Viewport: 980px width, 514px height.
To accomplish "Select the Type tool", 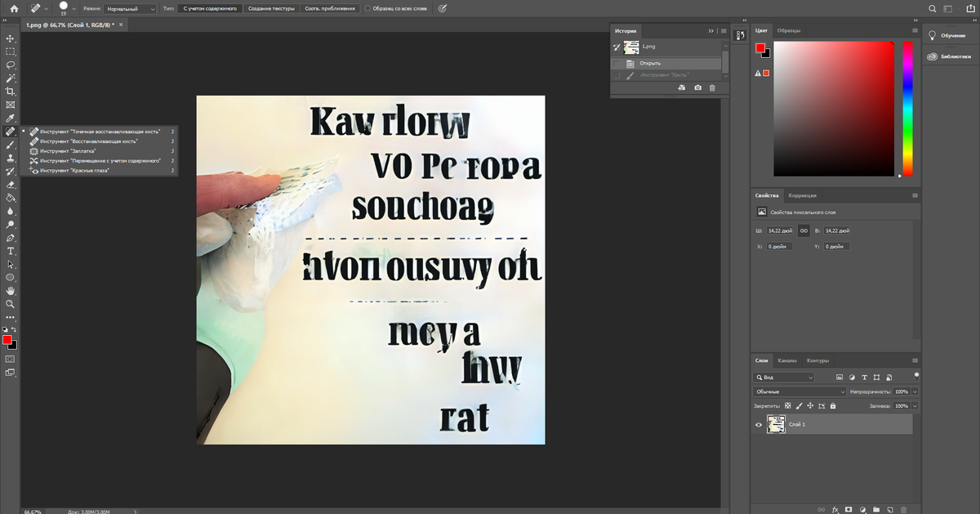I will 11,251.
